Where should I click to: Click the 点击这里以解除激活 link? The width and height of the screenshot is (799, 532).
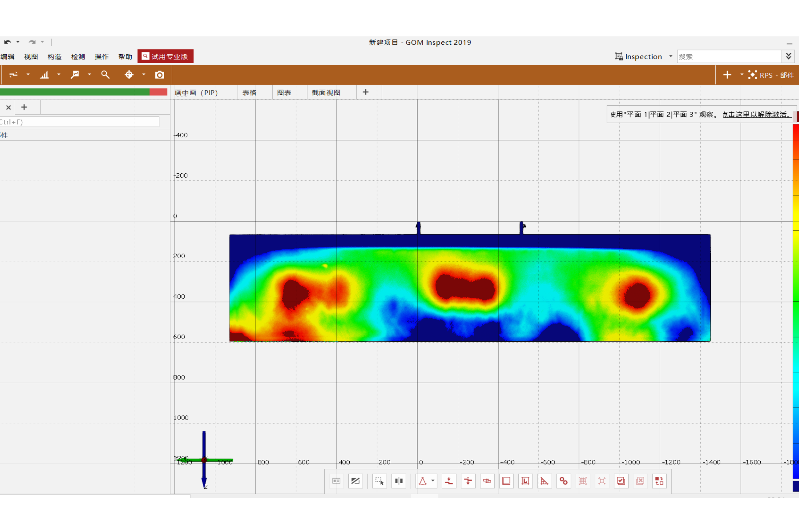(x=756, y=115)
